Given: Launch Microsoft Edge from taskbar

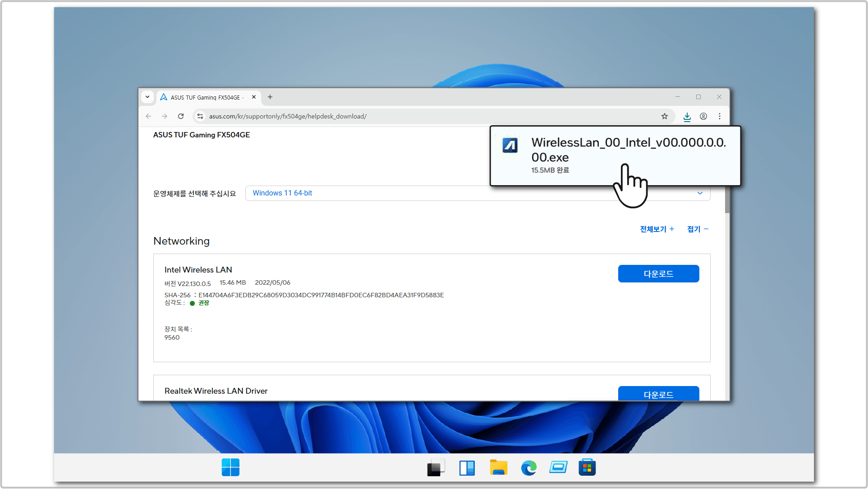Looking at the screenshot, I should (x=528, y=468).
